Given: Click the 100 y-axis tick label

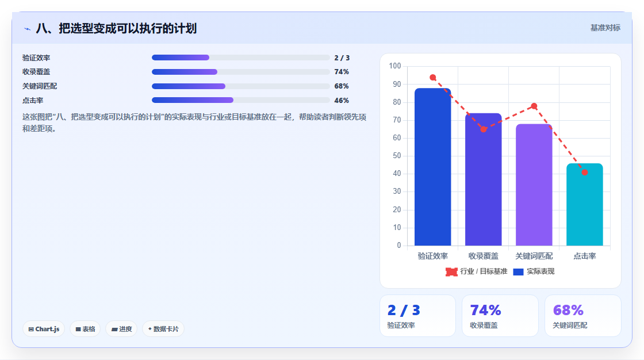Looking at the screenshot, I should pyautogui.click(x=394, y=66).
